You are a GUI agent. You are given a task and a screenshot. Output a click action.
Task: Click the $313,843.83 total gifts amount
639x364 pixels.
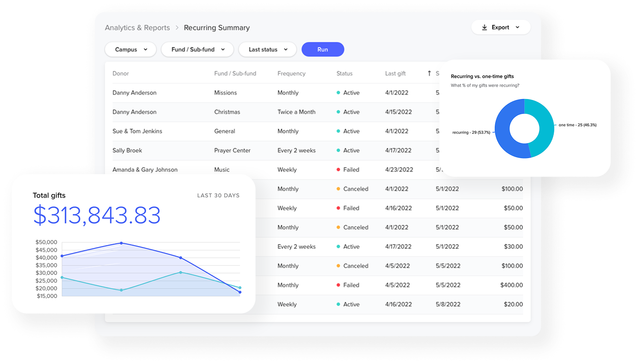97,216
